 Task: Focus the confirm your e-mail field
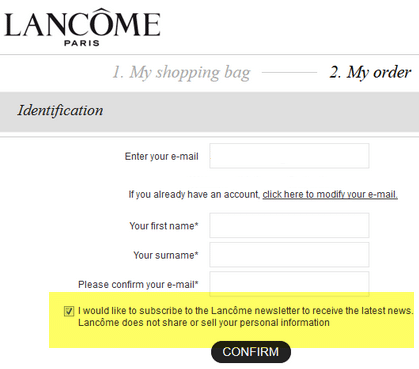pos(289,284)
